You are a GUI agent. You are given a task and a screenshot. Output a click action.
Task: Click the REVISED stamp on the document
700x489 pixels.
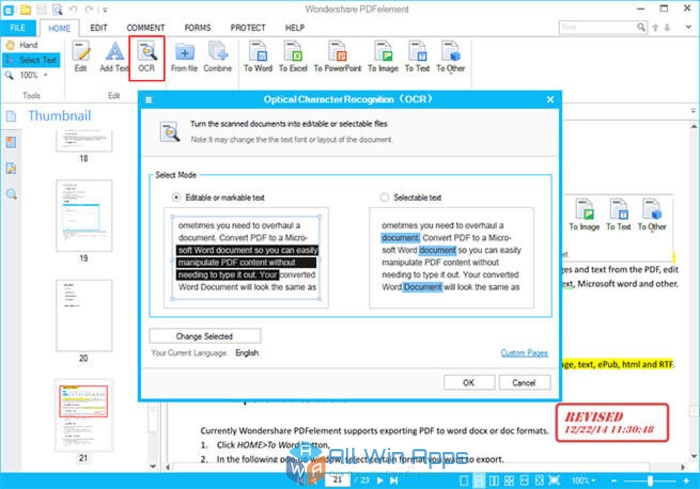612,423
